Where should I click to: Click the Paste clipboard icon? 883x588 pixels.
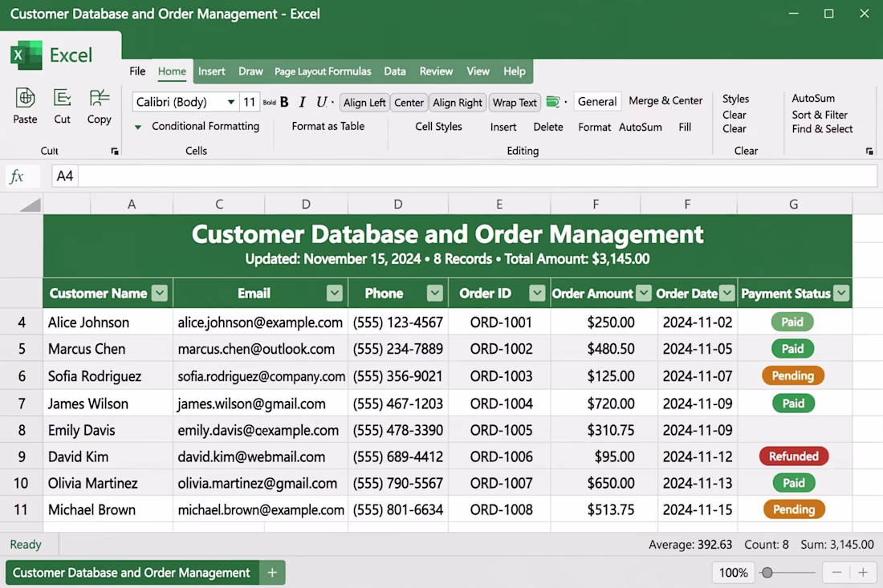tap(25, 98)
